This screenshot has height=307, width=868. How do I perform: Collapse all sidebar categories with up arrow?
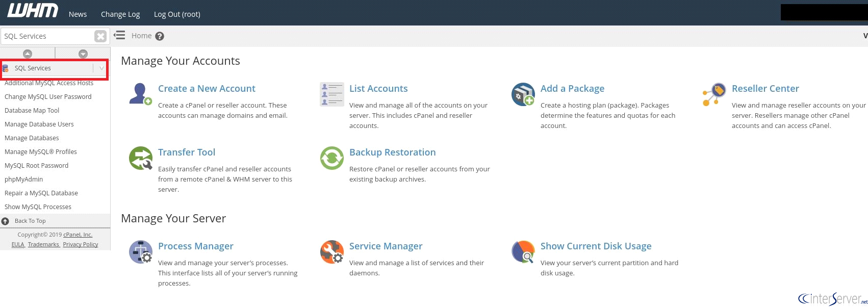(28, 54)
